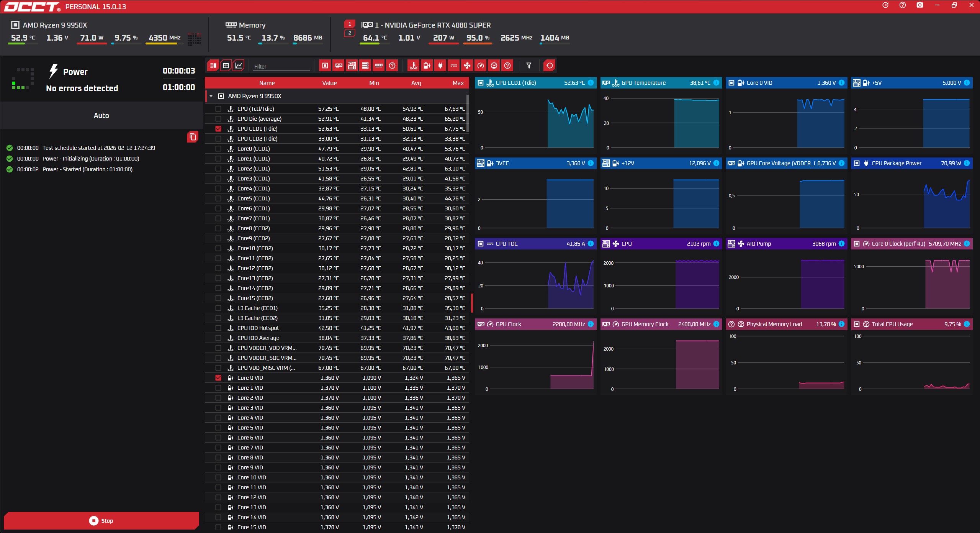Uncheck the Core 0 VID checkbox

pos(218,378)
